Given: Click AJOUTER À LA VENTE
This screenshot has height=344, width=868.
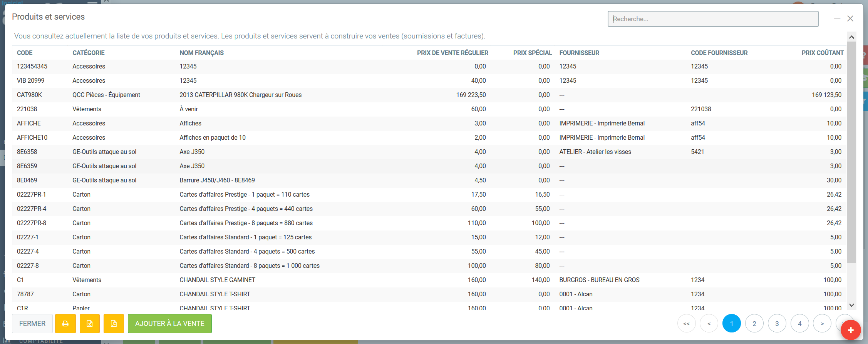Looking at the screenshot, I should click(169, 324).
